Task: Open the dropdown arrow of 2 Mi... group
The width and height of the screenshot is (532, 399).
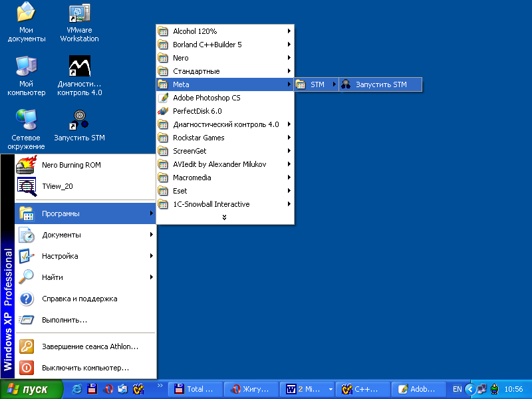Action: [x=331, y=389]
